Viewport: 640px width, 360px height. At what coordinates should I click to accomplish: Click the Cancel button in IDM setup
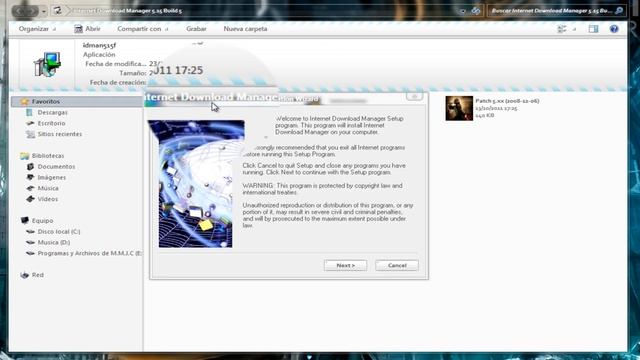[x=397, y=265]
